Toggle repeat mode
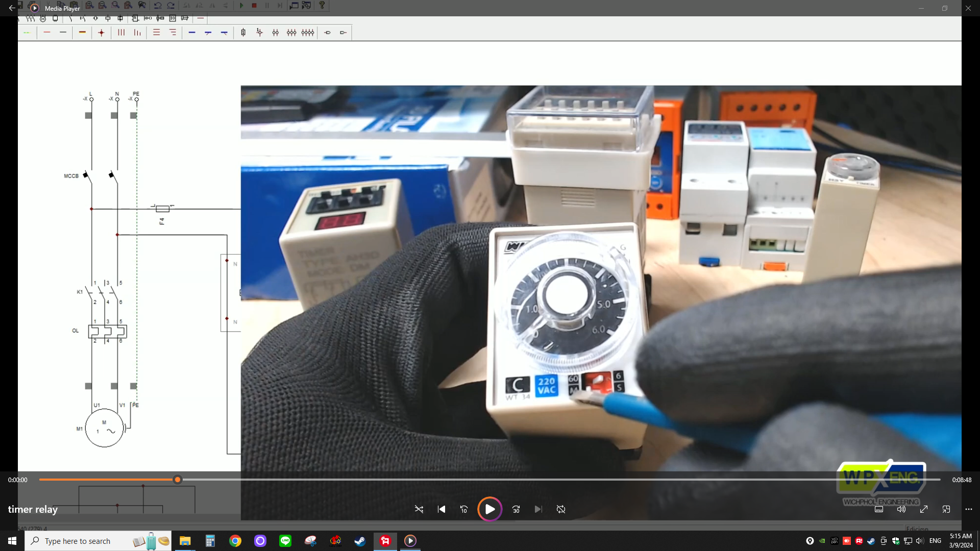This screenshot has width=980, height=551. click(x=561, y=509)
